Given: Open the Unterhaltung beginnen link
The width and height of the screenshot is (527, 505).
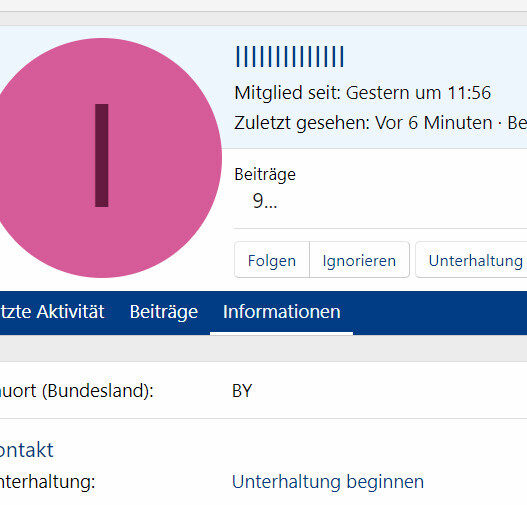Looking at the screenshot, I should click(328, 481).
